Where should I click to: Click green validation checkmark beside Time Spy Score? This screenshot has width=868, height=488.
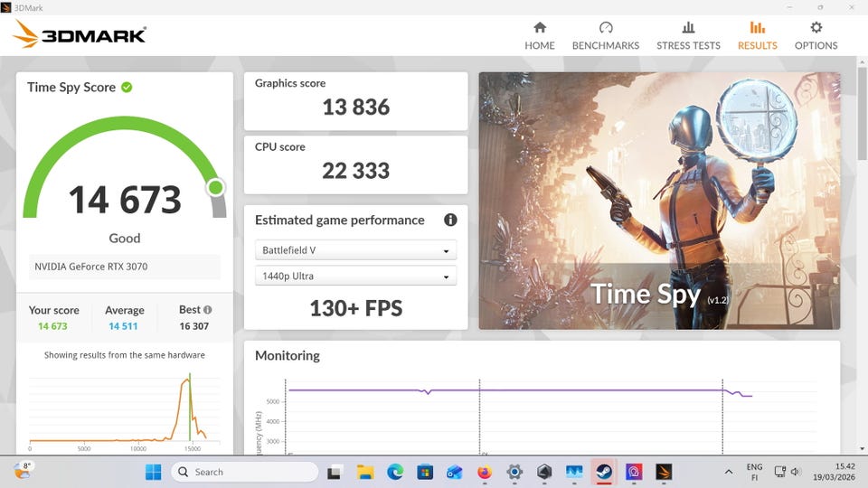click(x=127, y=88)
